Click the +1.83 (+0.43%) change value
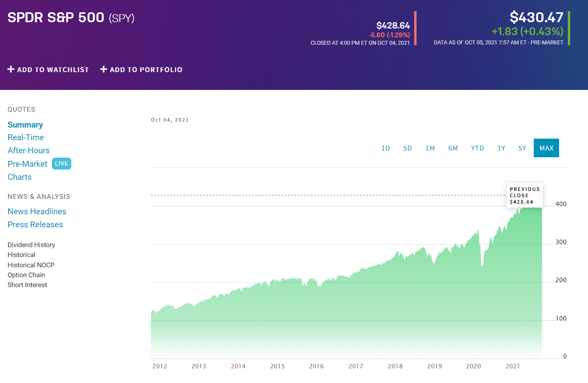The width and height of the screenshot is (588, 383). pos(527,31)
